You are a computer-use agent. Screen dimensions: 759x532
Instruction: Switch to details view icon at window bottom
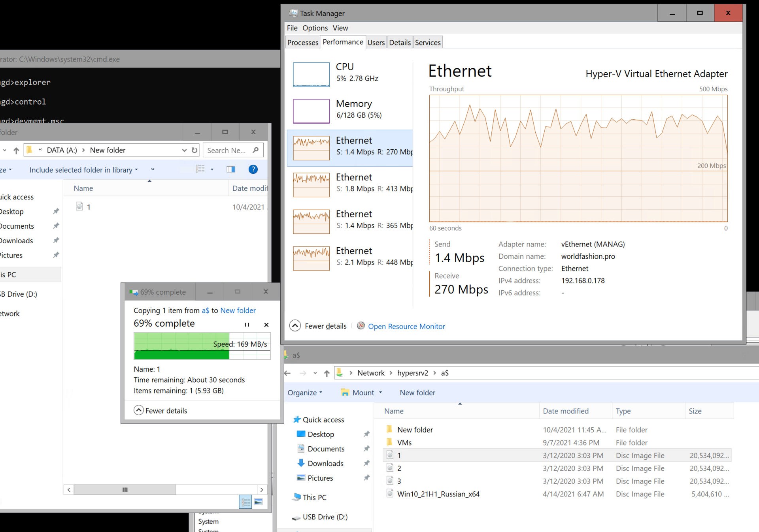coord(245,502)
